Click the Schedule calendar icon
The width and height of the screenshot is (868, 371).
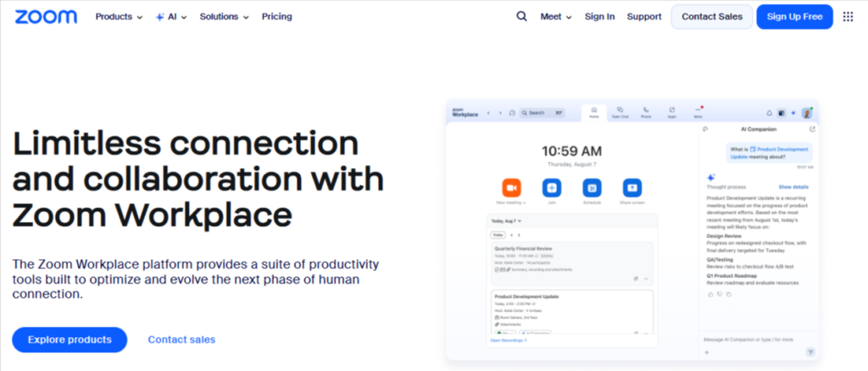(x=592, y=188)
